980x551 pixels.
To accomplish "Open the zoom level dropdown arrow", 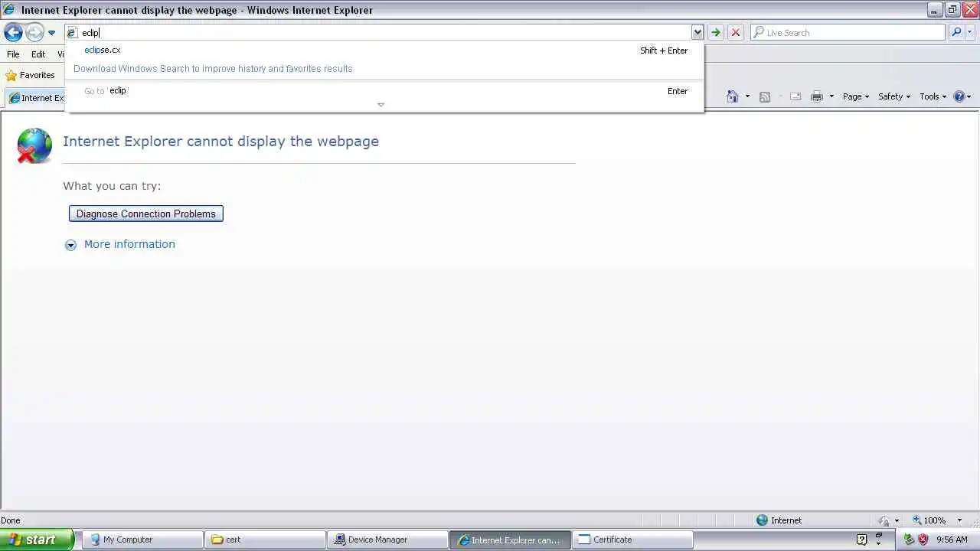I will tap(959, 520).
